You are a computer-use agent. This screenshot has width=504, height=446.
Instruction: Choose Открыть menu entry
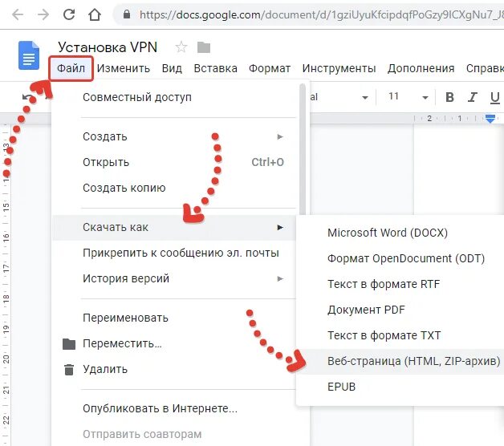coord(174,162)
